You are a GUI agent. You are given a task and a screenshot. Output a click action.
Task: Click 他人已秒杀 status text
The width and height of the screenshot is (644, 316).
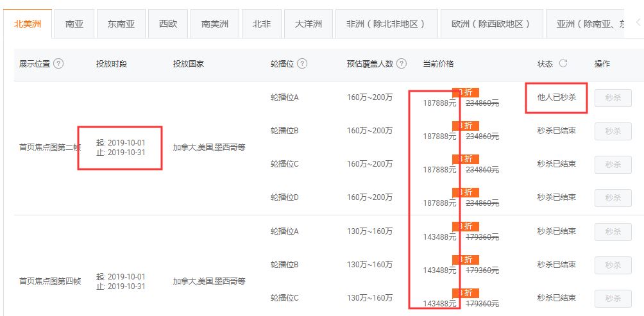coord(557,97)
